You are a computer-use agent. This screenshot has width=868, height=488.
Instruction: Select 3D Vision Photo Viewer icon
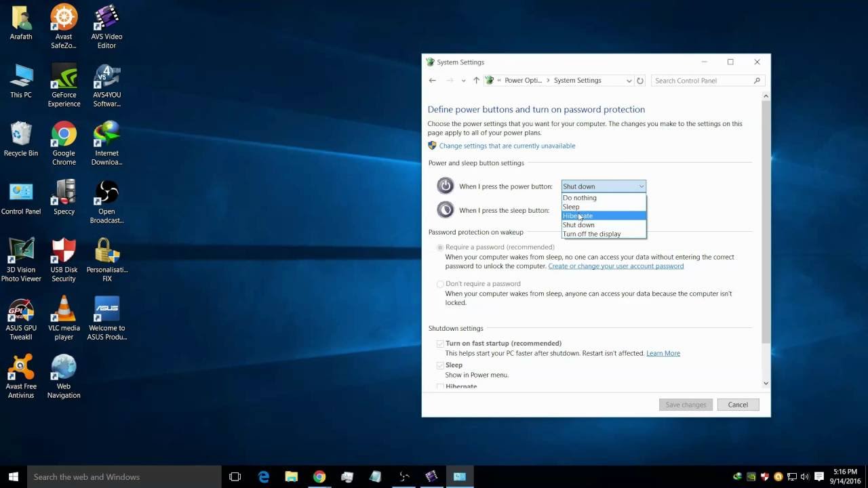click(x=21, y=260)
